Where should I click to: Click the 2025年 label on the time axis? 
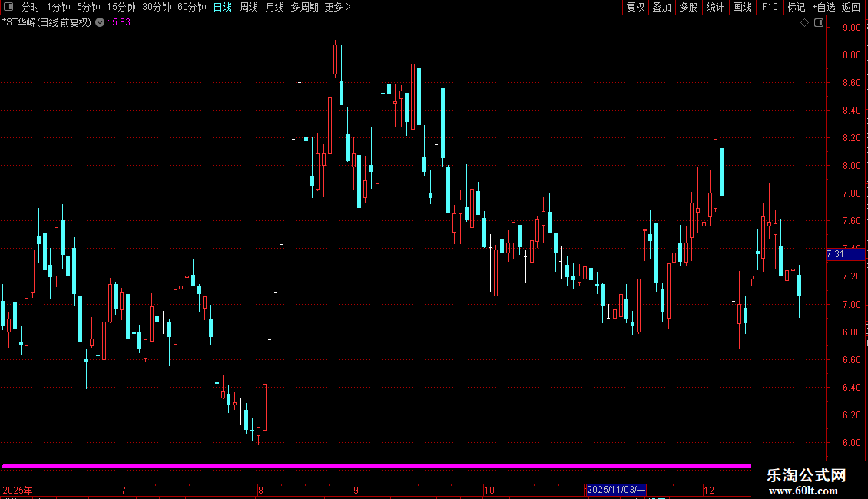18,490
